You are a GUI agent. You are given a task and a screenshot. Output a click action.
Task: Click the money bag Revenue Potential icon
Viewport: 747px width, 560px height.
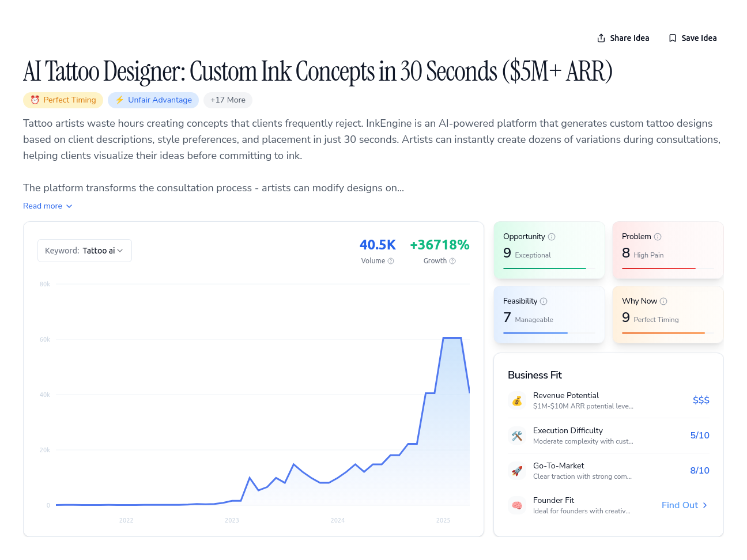pos(517,400)
